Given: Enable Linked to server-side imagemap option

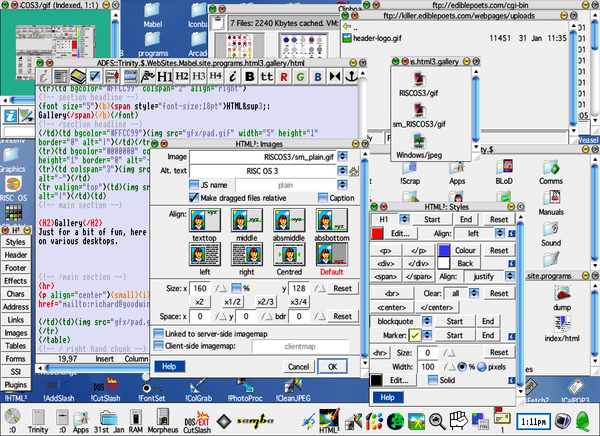Looking at the screenshot, I should pyautogui.click(x=158, y=332).
